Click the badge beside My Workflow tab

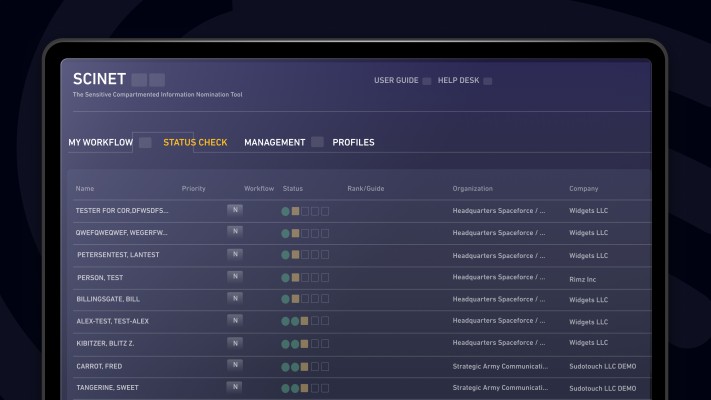(145, 142)
